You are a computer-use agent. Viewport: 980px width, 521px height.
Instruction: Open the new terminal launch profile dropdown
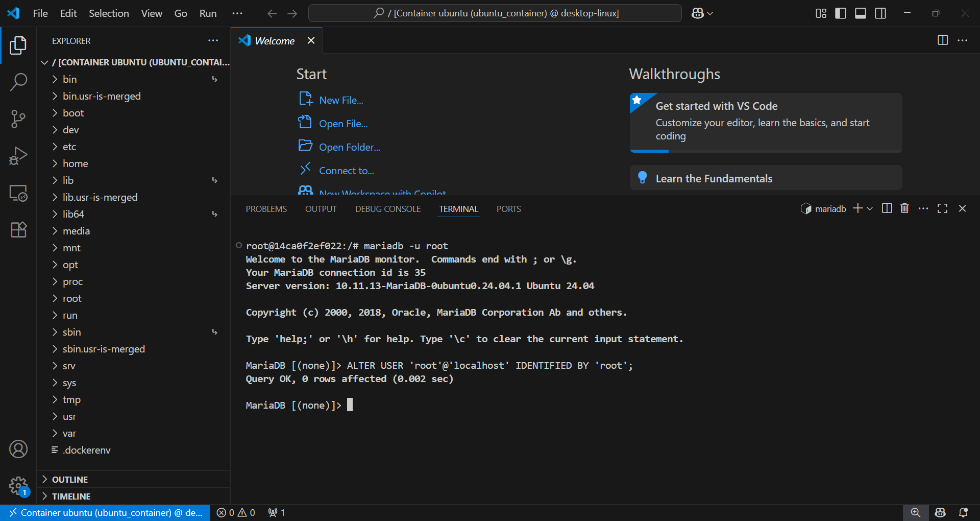pyautogui.click(x=870, y=208)
